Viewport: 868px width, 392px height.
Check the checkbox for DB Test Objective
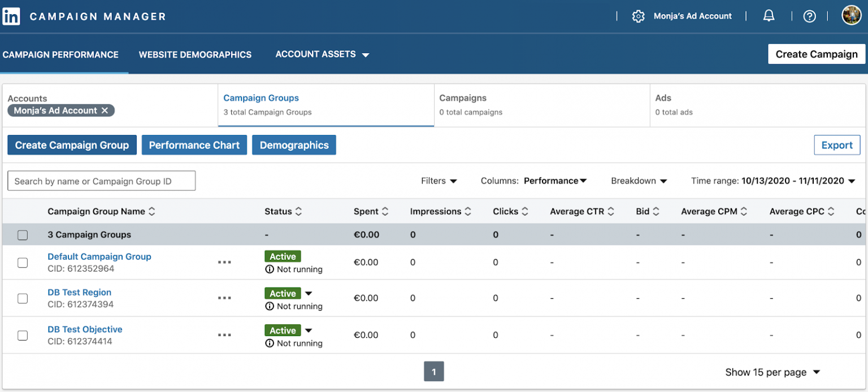(23, 335)
